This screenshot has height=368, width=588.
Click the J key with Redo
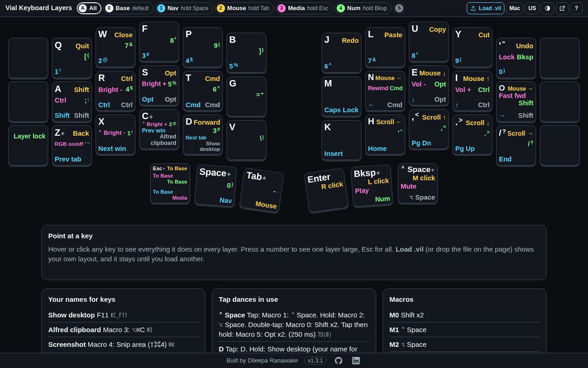point(341,53)
